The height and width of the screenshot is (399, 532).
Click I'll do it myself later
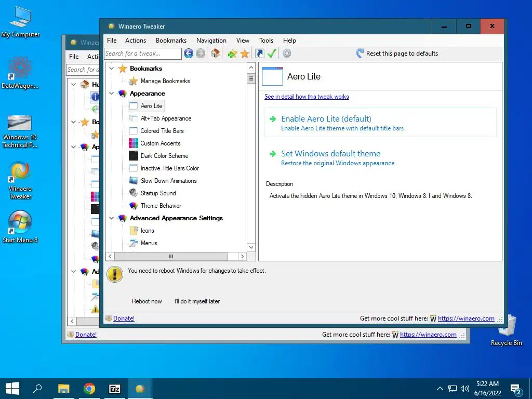[x=197, y=301]
